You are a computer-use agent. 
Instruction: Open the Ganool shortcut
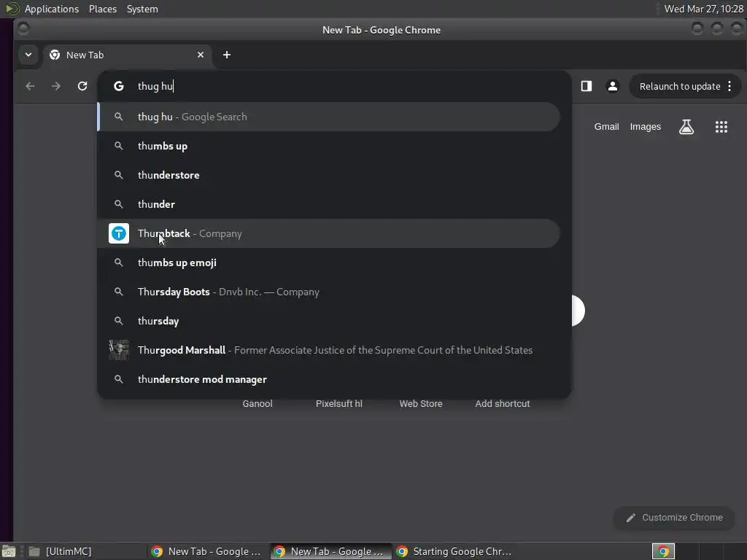point(258,404)
